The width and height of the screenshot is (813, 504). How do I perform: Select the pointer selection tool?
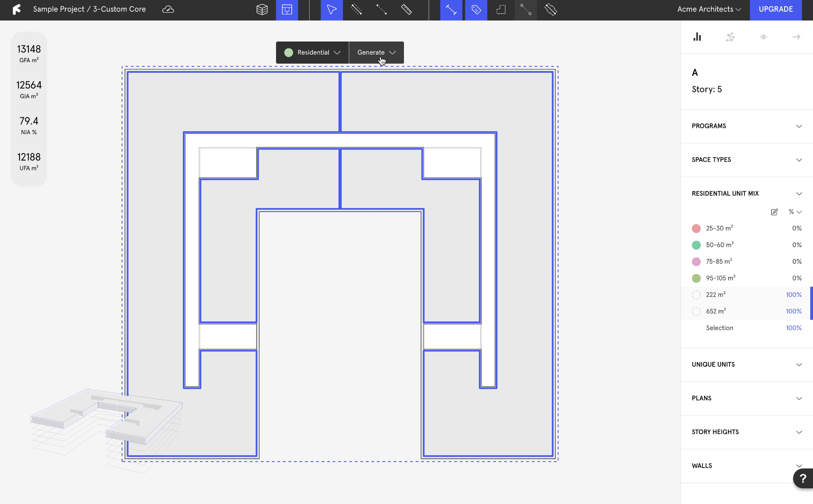tap(332, 9)
